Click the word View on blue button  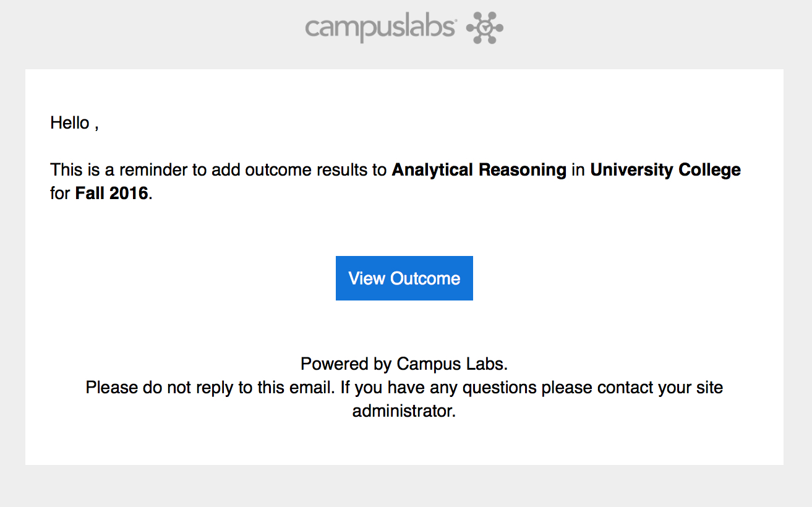point(367,278)
